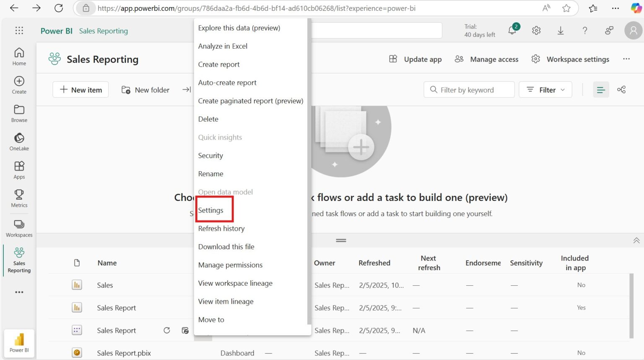Switch to lineage view icon
This screenshot has width=644, height=360.
click(x=621, y=90)
